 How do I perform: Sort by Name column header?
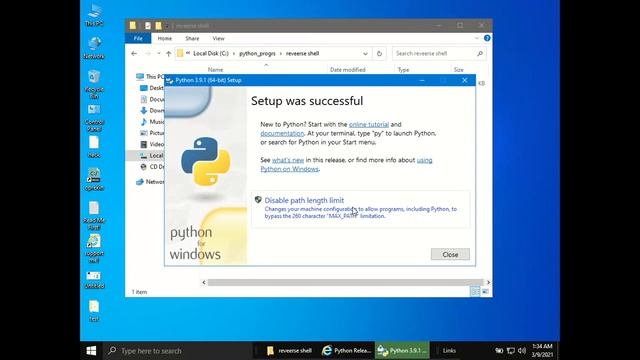click(x=215, y=70)
